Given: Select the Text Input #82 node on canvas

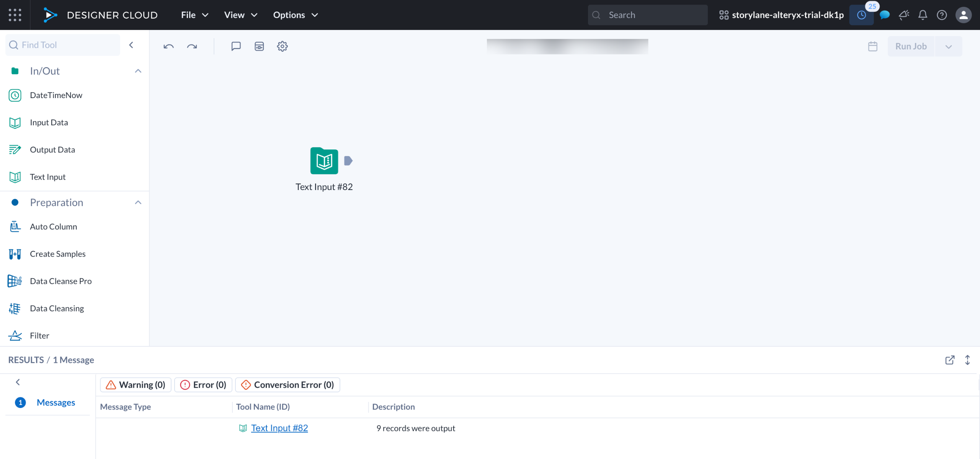Looking at the screenshot, I should click(324, 161).
